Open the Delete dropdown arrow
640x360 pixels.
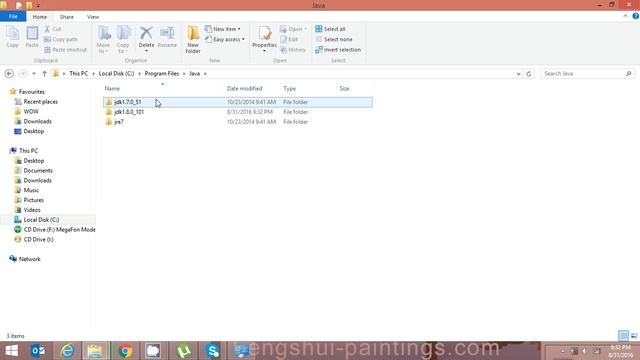146,51
